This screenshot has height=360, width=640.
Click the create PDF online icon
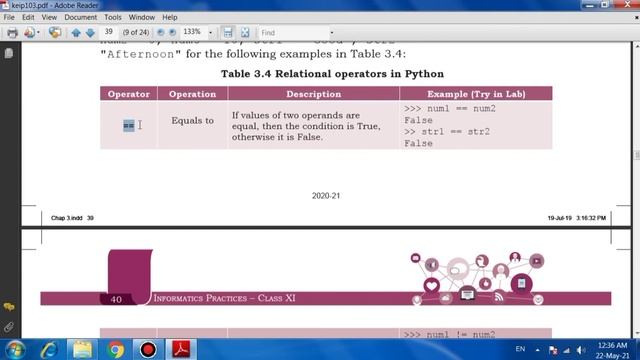(x=29, y=33)
